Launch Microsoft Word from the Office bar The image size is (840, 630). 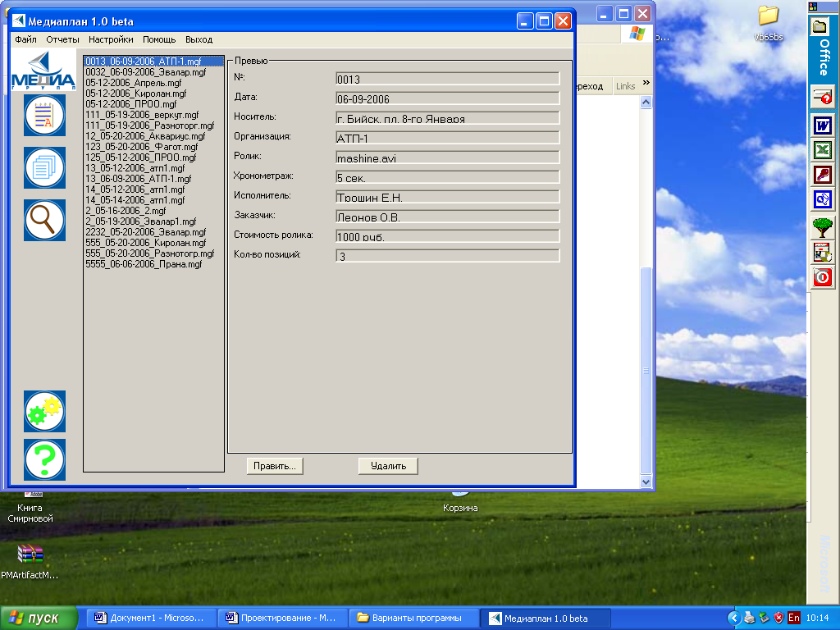(822, 126)
